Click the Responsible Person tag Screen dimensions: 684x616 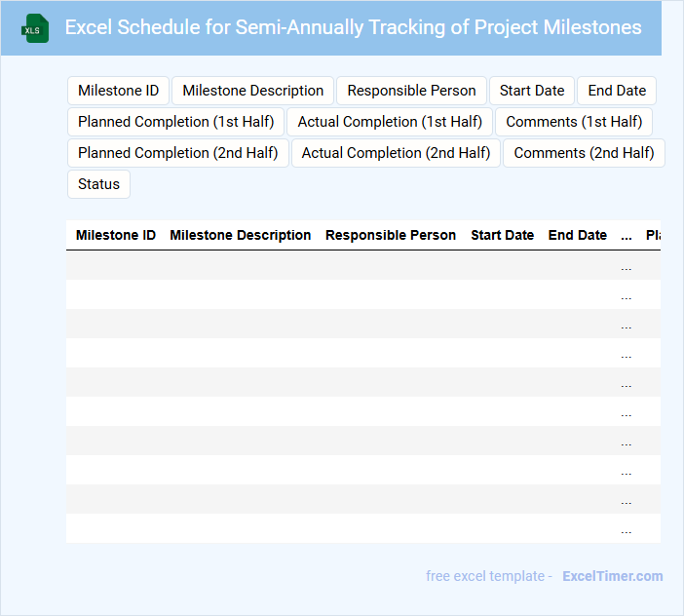(411, 91)
